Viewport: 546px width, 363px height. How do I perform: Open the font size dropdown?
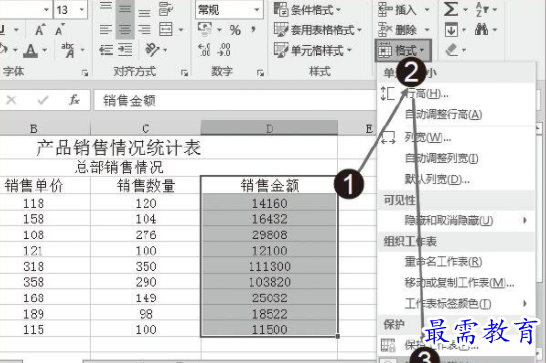click(82, 9)
